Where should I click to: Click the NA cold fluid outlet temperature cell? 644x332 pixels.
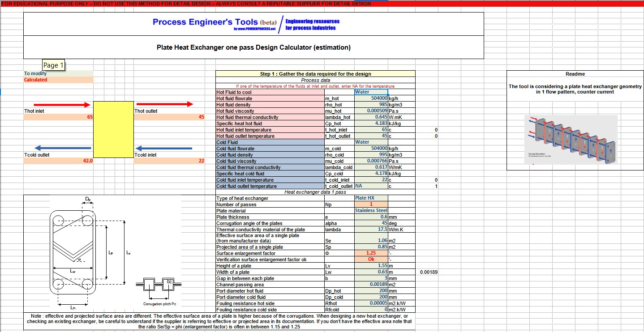pos(370,186)
